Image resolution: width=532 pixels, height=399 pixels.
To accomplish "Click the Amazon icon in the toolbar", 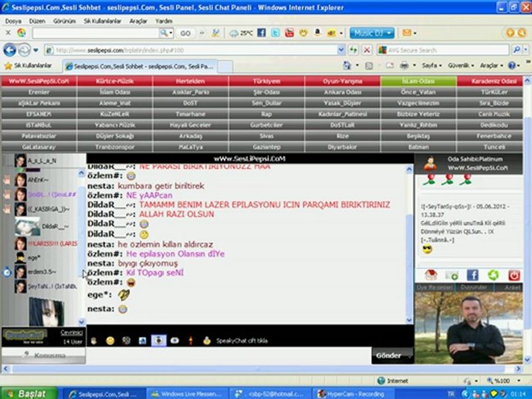I will [x=317, y=33].
